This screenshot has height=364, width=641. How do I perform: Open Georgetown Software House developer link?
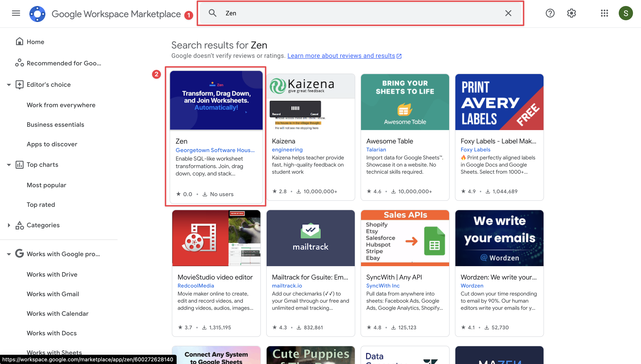(215, 150)
